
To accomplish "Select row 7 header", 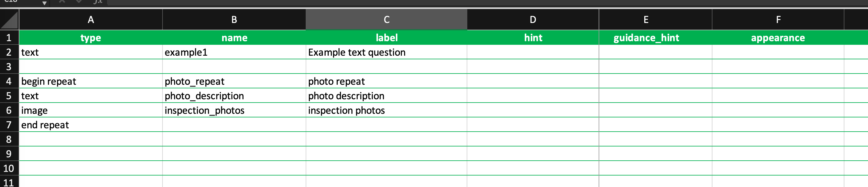I will 9,125.
